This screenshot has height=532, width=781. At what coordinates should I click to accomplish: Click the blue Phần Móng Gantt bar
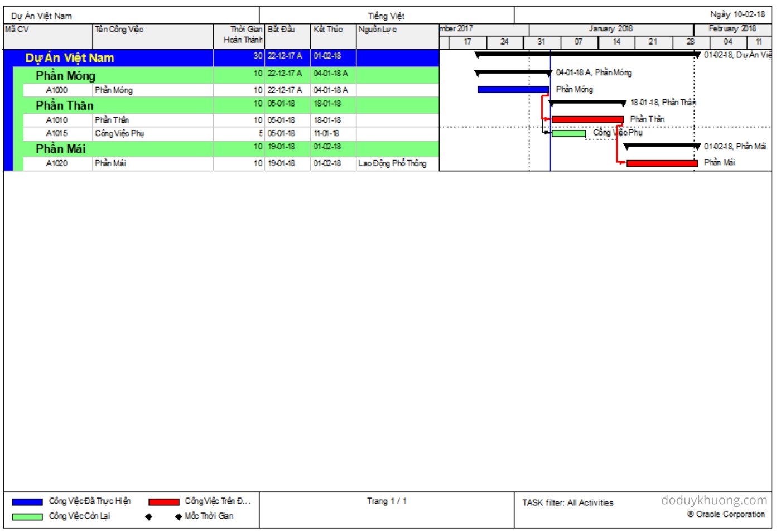point(513,90)
